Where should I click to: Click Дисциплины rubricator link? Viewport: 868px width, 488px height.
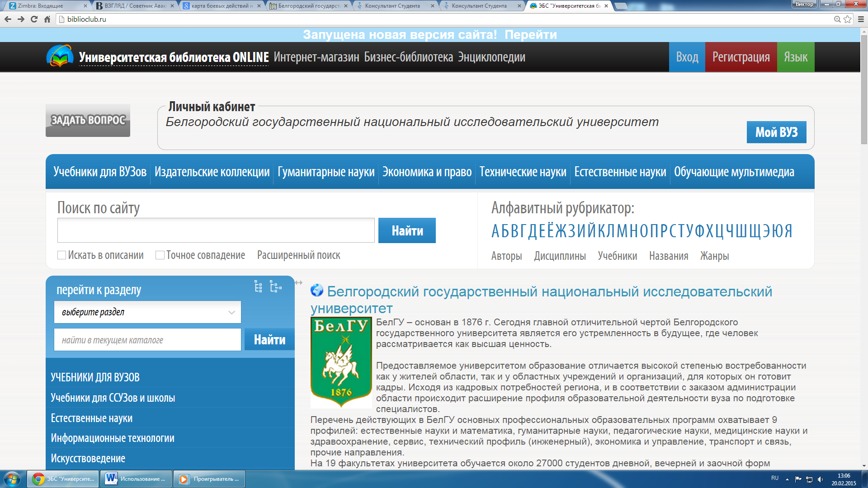click(x=560, y=256)
